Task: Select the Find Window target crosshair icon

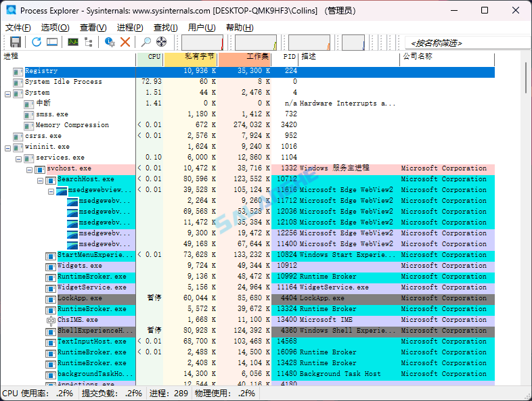Action: [x=161, y=42]
